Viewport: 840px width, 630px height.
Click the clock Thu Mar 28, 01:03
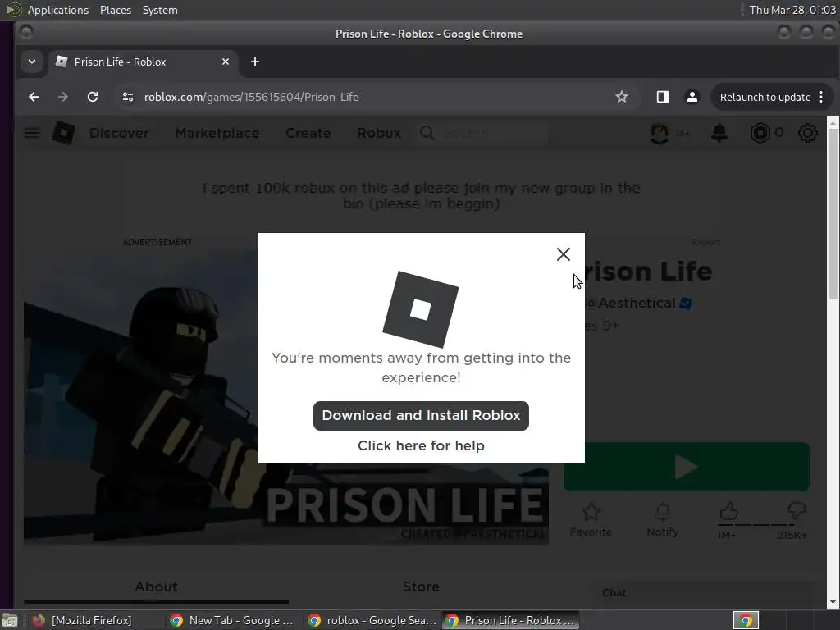[792, 10]
